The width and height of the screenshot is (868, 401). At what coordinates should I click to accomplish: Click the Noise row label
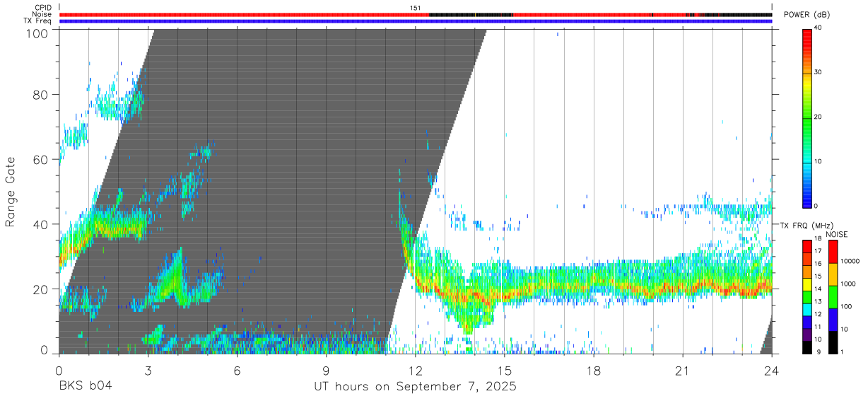[x=42, y=14]
